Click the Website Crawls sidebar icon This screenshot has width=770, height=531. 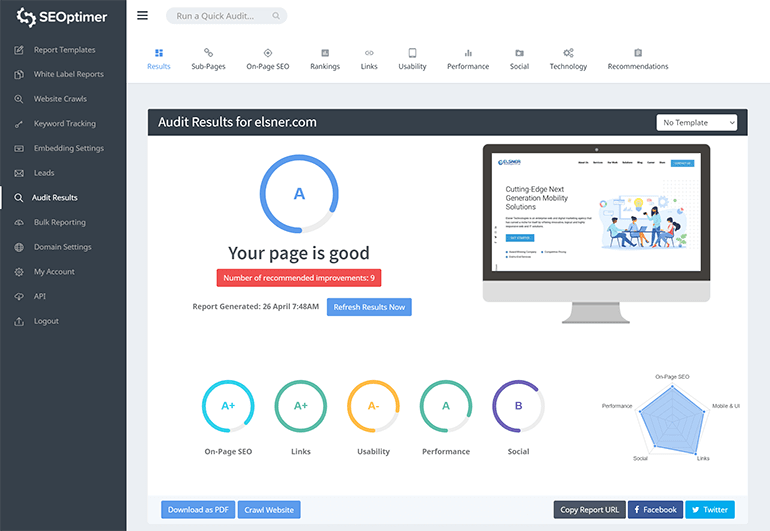click(19, 99)
